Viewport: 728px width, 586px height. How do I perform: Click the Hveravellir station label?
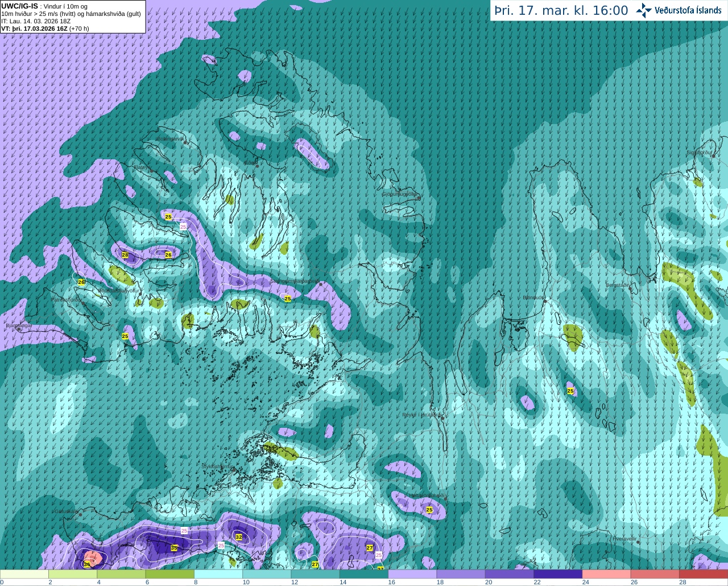click(x=624, y=538)
